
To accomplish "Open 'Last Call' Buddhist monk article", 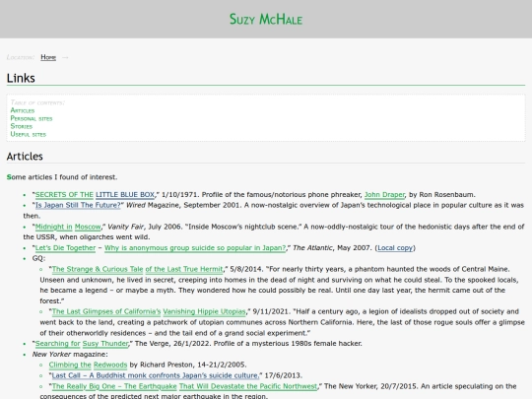I will (156, 375).
